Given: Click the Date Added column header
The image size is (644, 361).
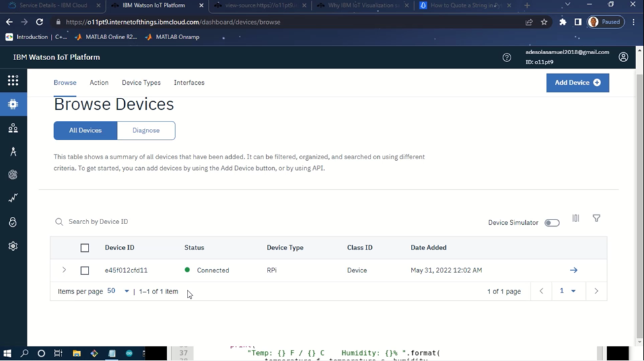Looking at the screenshot, I should tap(429, 247).
